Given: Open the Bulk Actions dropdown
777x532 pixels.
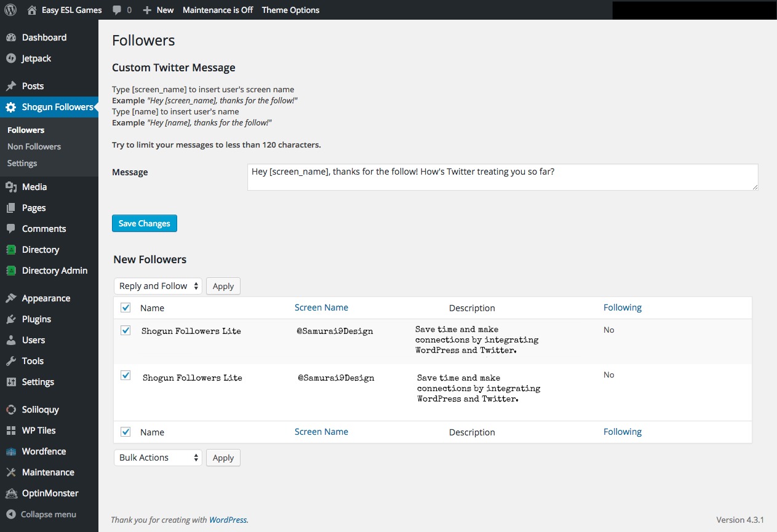Looking at the screenshot, I should tap(158, 458).
